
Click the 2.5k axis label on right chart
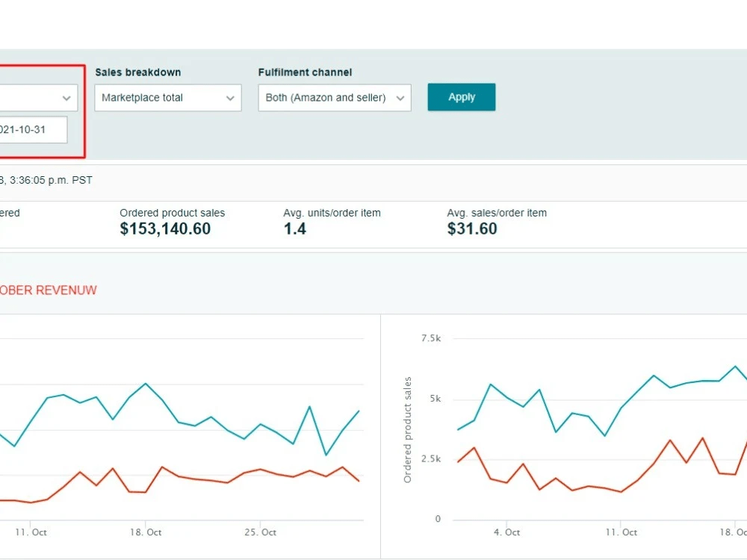(431, 458)
